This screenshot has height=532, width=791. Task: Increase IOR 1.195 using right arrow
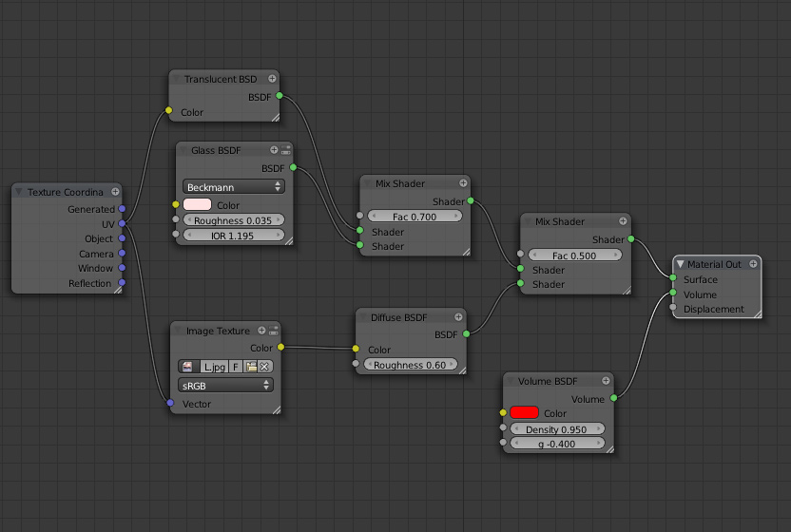click(x=279, y=236)
